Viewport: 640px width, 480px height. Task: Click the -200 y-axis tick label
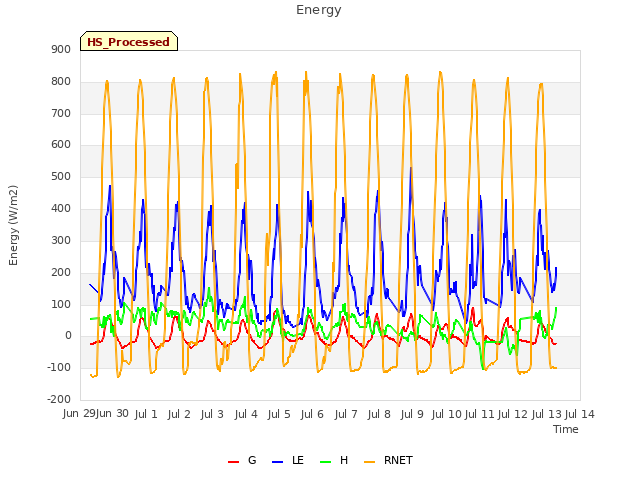click(x=59, y=400)
